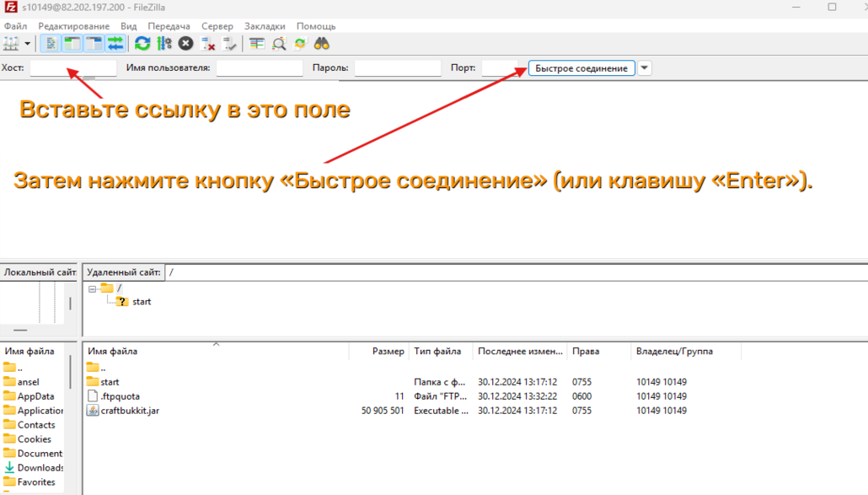868x495 pixels.
Task: Toggle synchronized browsing
Action: [x=300, y=43]
